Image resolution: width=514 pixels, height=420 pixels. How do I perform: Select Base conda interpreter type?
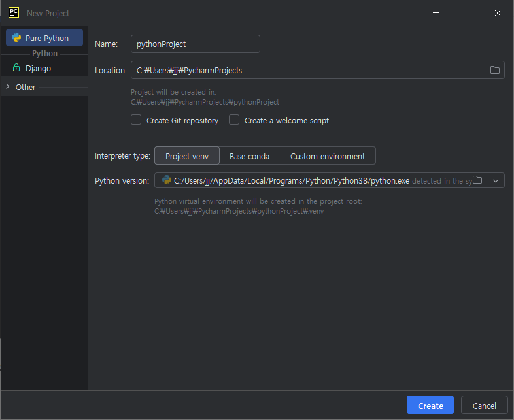pos(249,156)
